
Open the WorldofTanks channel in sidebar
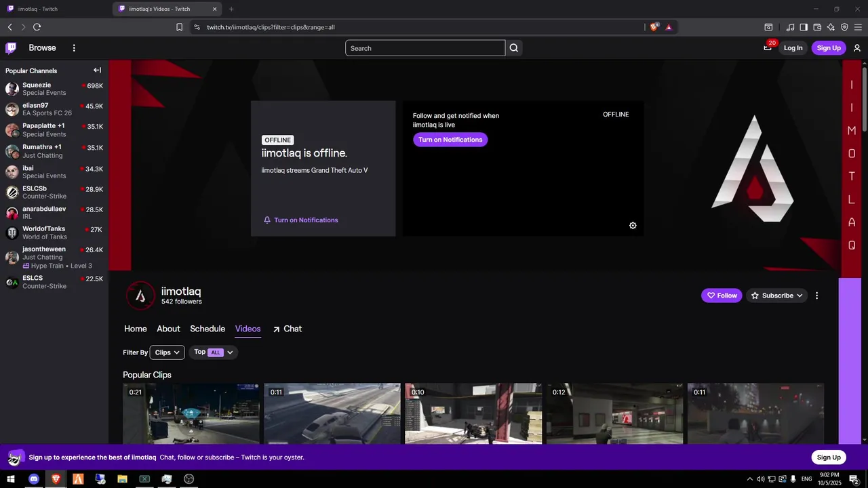point(54,232)
